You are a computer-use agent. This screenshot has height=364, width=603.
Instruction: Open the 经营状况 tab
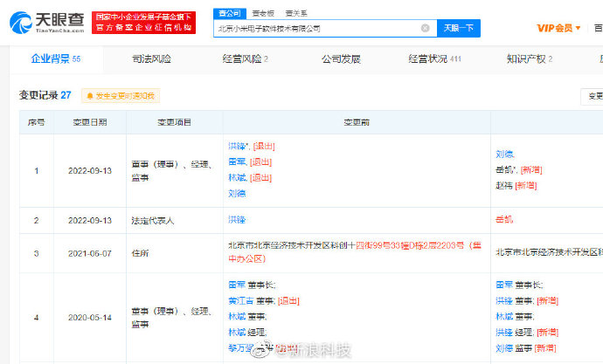point(433,59)
